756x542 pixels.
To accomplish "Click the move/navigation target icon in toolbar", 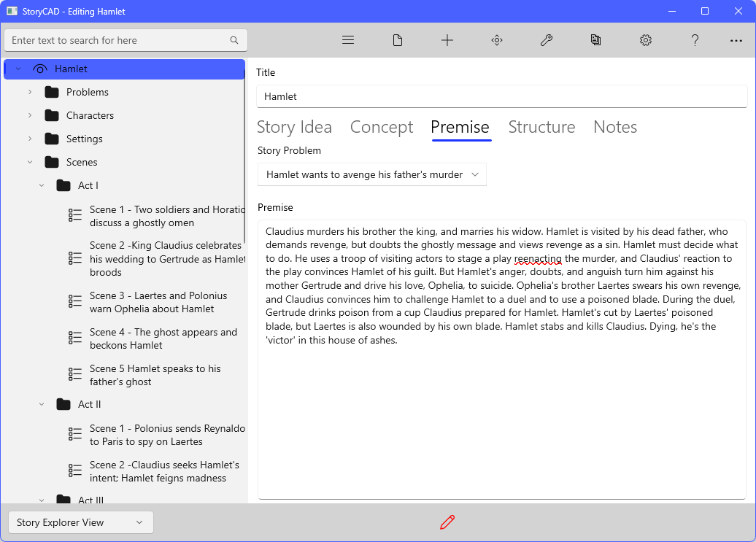I will pos(497,40).
